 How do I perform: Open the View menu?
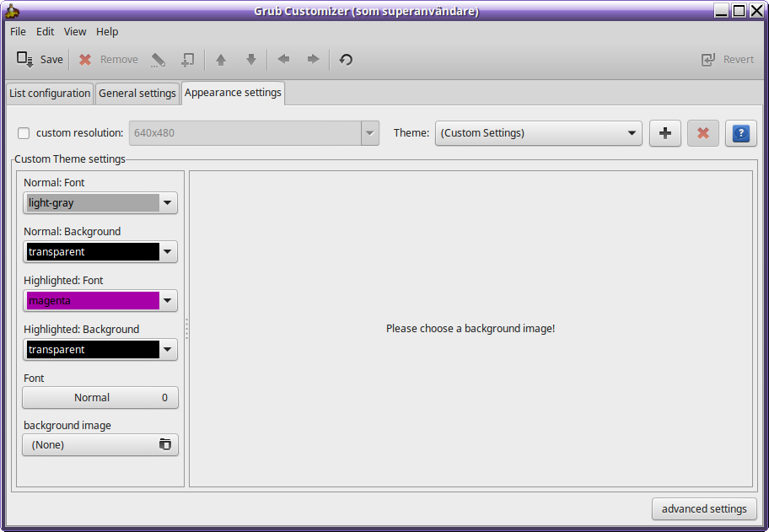pyautogui.click(x=75, y=31)
